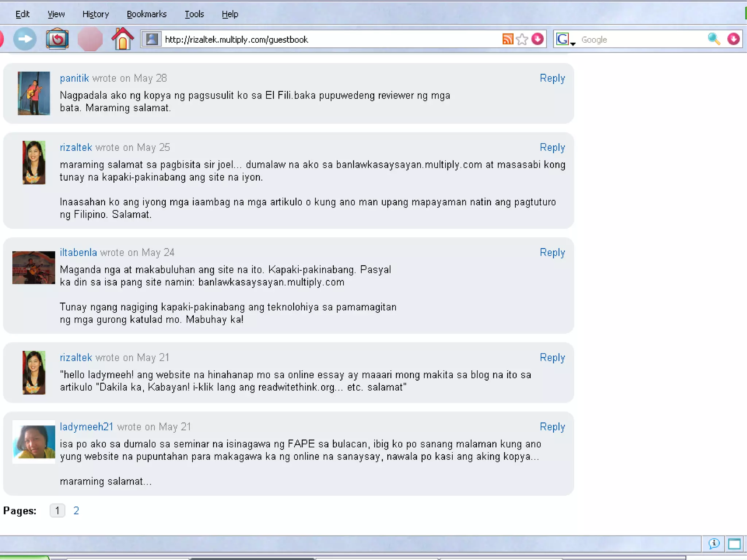The width and height of the screenshot is (747, 560).
Task: Click the info icon in status bar
Action: click(x=714, y=544)
